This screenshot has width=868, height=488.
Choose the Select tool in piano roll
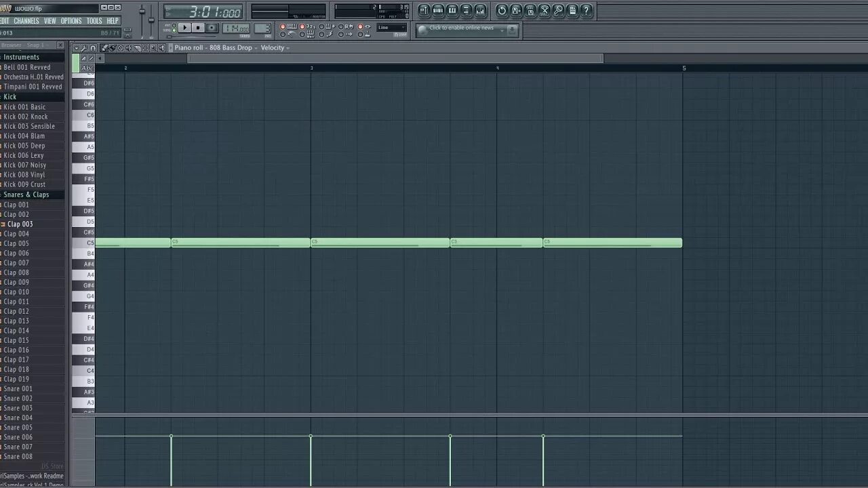[x=145, y=48]
